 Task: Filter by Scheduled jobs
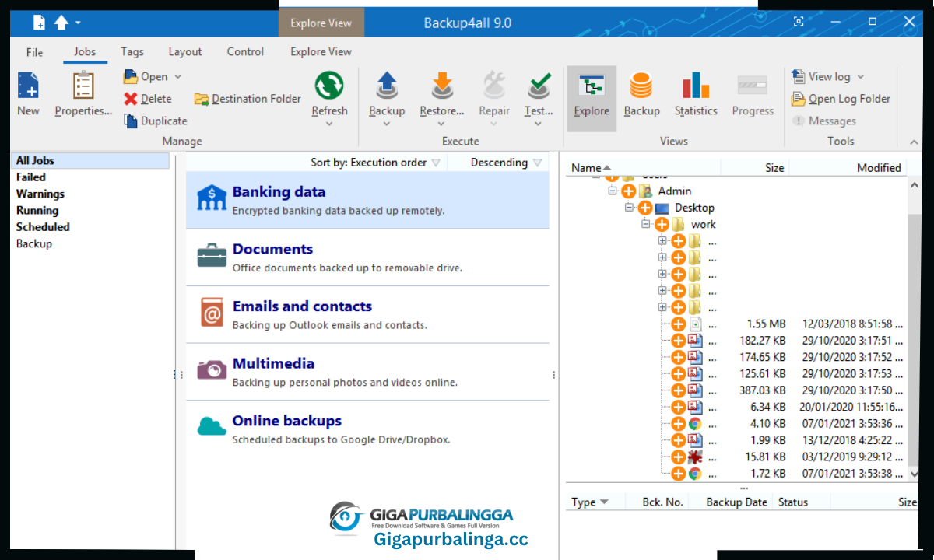coord(43,227)
